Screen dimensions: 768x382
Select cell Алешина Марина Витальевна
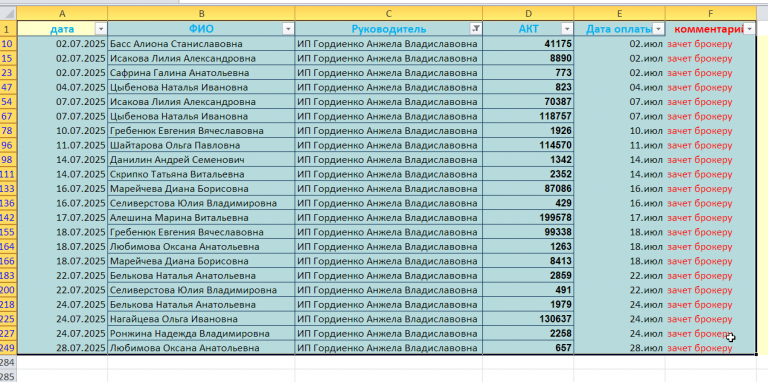201,218
